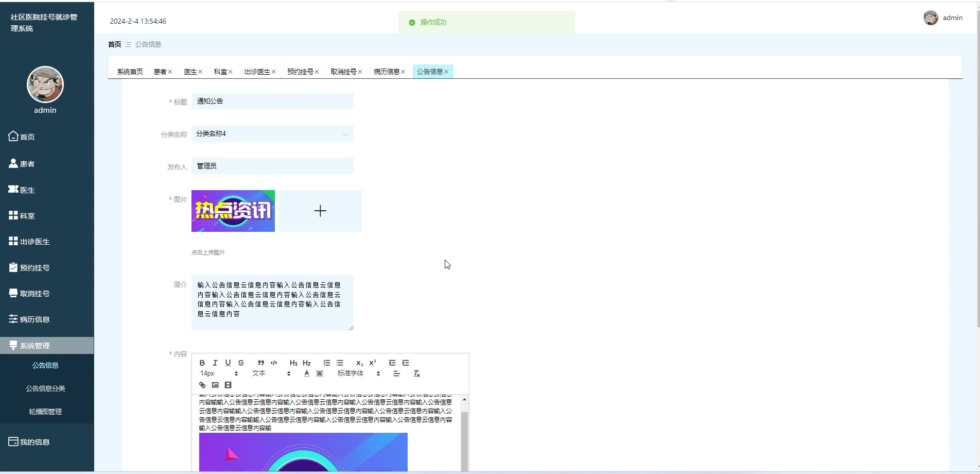This screenshot has width=980, height=474.
Task: Click the plus tile to upload image
Action: pos(320,211)
